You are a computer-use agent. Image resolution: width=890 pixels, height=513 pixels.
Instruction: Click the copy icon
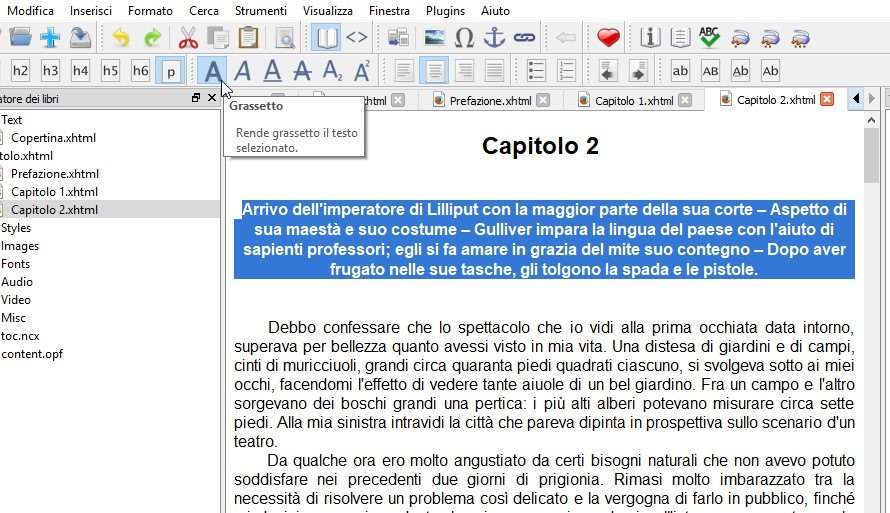tap(218, 38)
